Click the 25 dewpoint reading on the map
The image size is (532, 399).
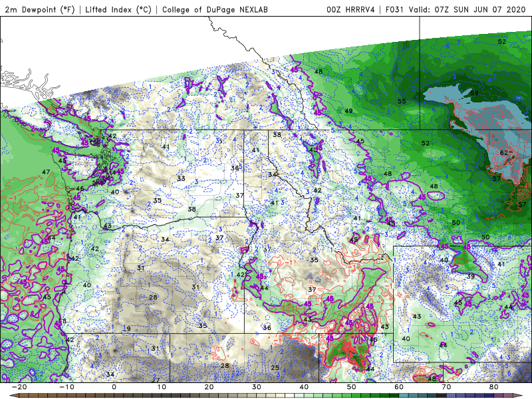[x=275, y=368]
